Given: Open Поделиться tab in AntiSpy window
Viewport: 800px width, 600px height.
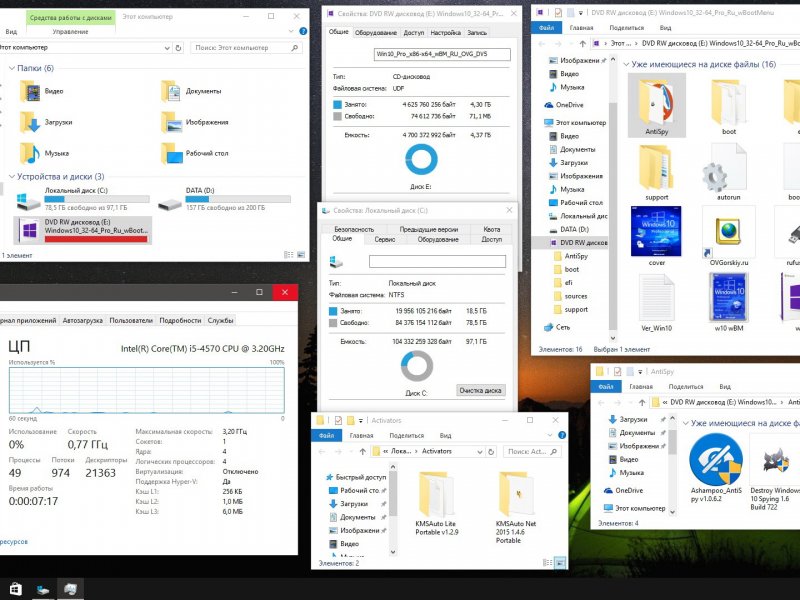Looking at the screenshot, I should pyautogui.click(x=686, y=387).
